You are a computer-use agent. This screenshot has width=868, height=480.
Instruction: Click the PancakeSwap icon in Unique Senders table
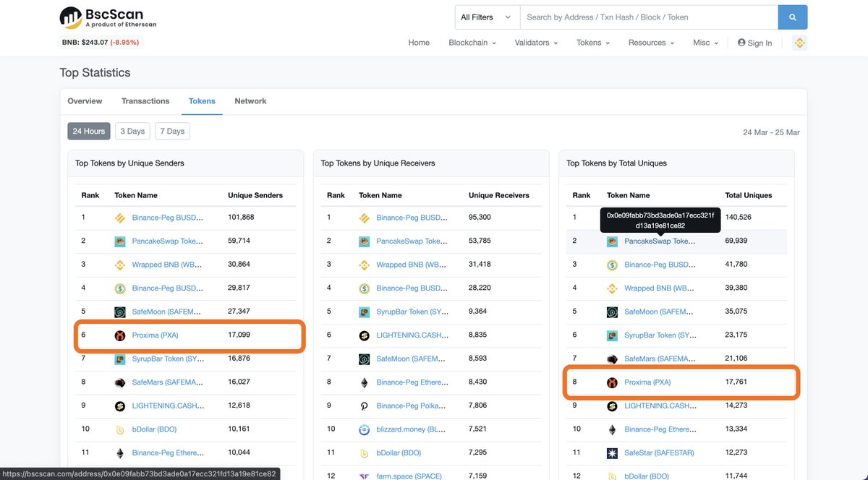pyautogui.click(x=120, y=241)
